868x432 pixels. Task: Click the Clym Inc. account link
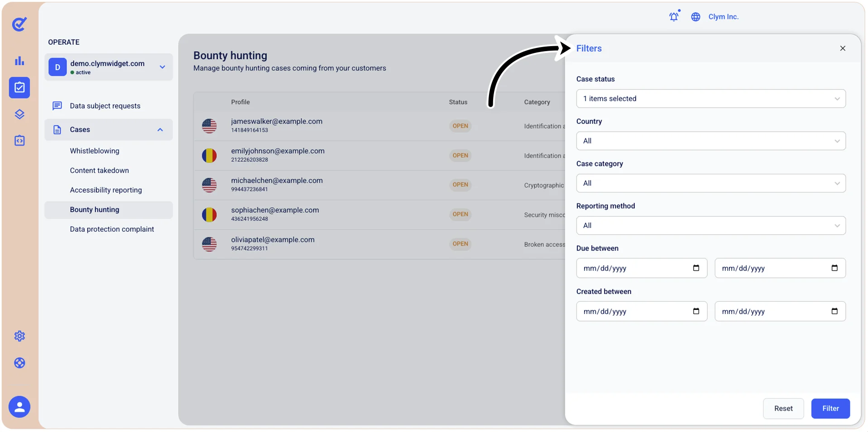(x=723, y=17)
